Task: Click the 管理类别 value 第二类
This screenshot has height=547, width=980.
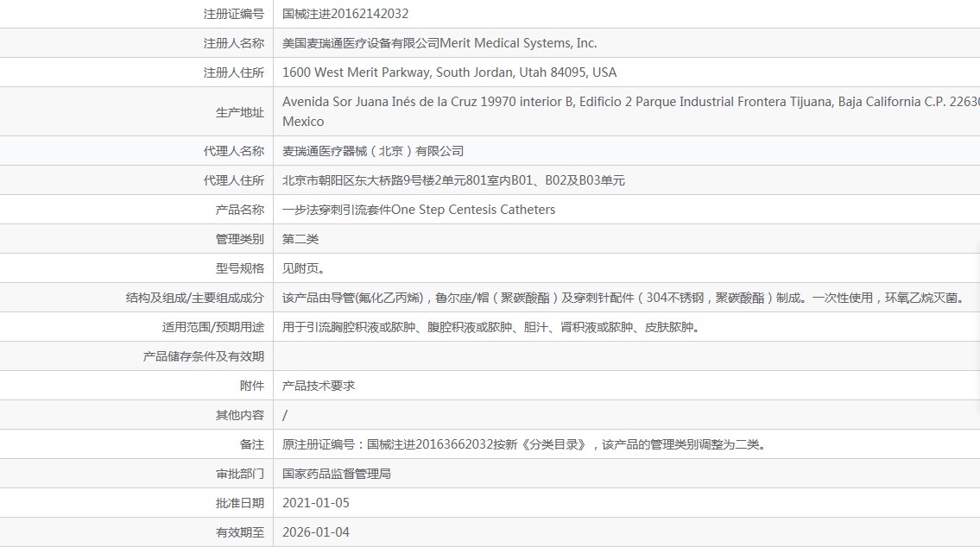Action: pyautogui.click(x=300, y=238)
